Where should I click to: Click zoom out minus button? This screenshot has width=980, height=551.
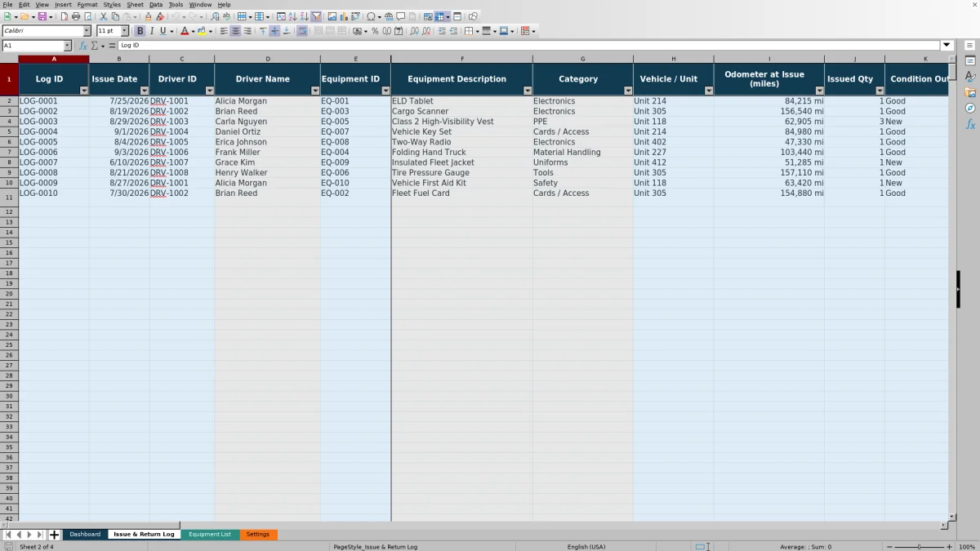889,547
